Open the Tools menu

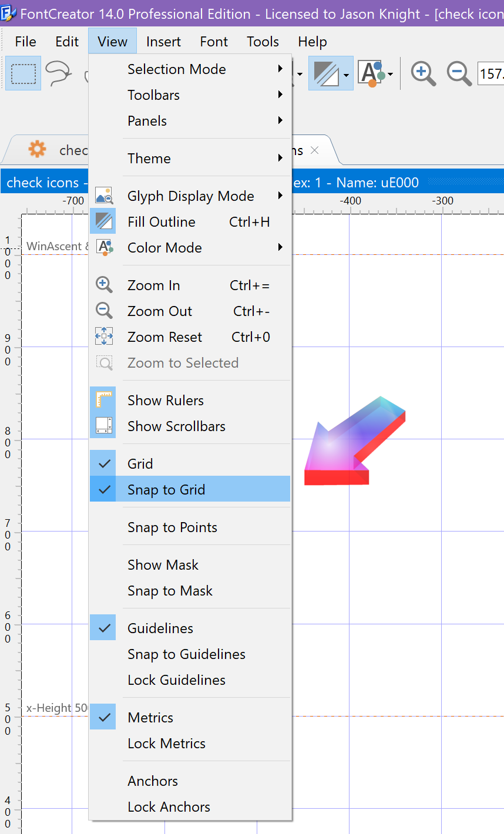(263, 42)
